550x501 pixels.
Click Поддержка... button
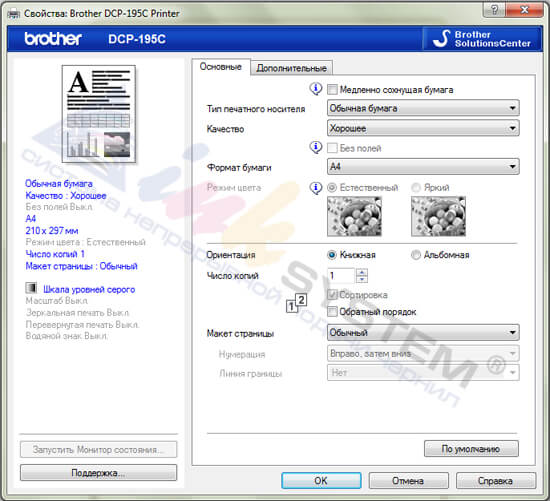98,473
